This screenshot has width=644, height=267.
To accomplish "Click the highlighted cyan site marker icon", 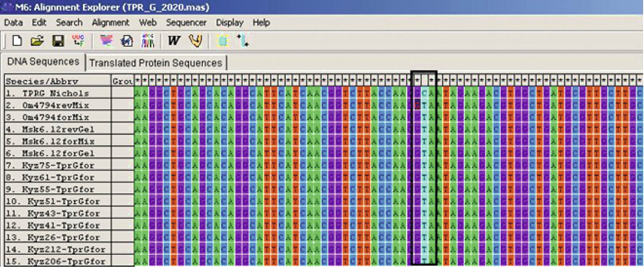I will pos(222,41).
